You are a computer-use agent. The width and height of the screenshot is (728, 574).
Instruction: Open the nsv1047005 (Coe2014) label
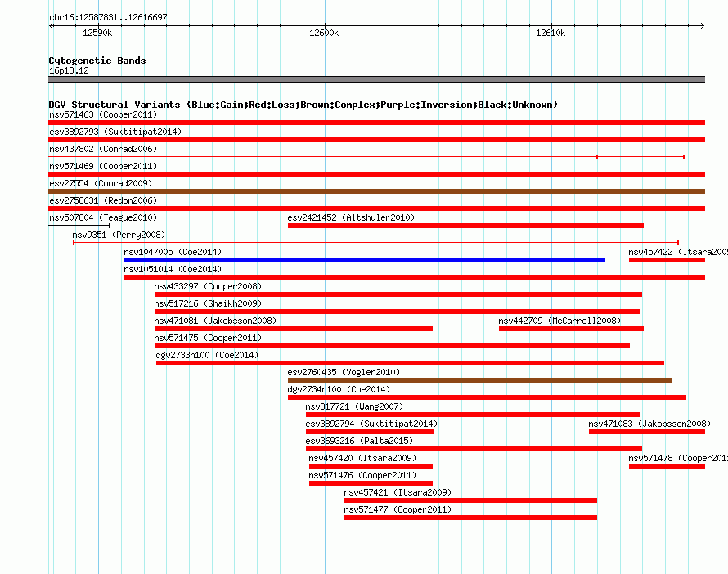pos(173,252)
